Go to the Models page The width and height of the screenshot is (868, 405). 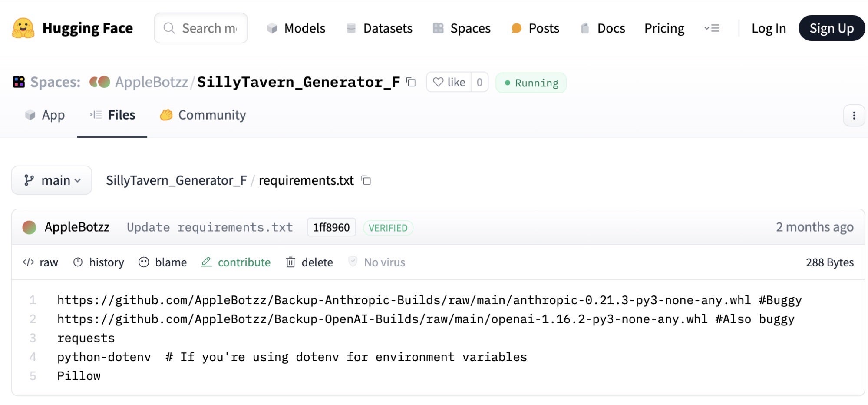296,28
